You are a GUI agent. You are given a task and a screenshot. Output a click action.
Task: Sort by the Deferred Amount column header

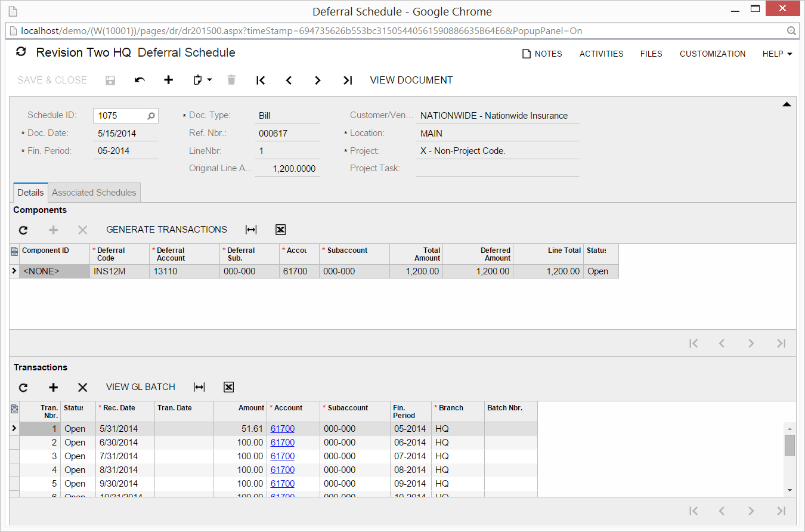click(x=478, y=254)
